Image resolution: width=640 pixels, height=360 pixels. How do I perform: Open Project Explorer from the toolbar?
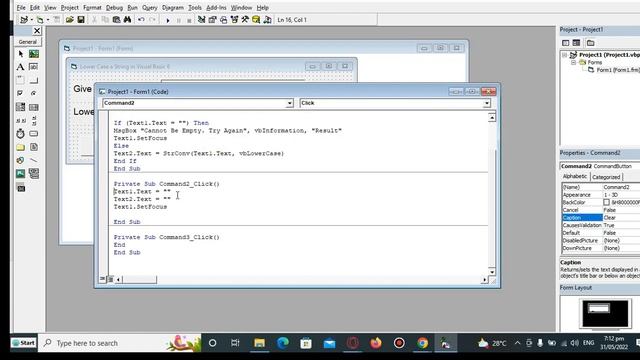coord(201,20)
